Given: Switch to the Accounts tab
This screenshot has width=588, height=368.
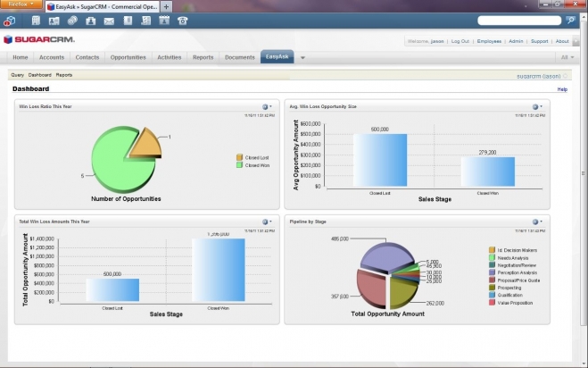Looking at the screenshot, I should click(x=52, y=57).
